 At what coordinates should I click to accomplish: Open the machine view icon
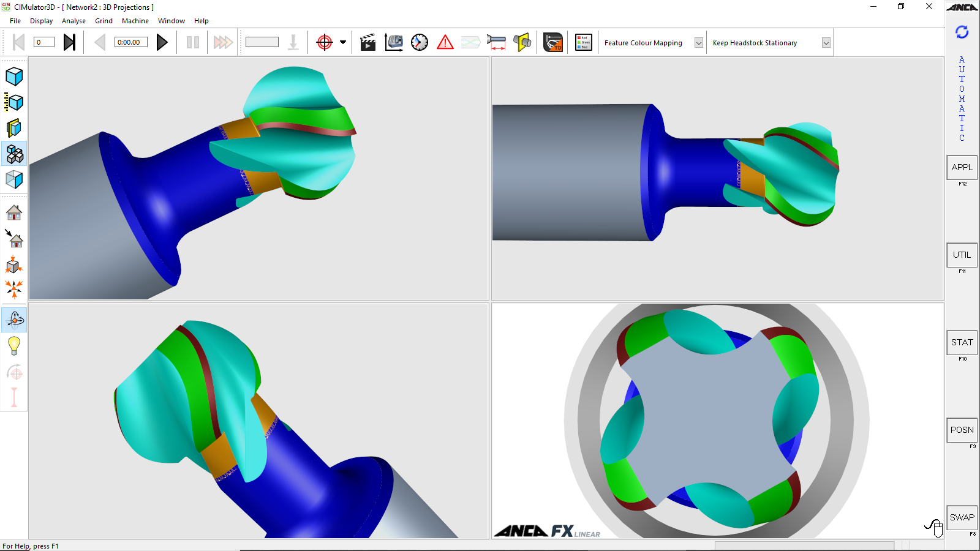pos(394,42)
